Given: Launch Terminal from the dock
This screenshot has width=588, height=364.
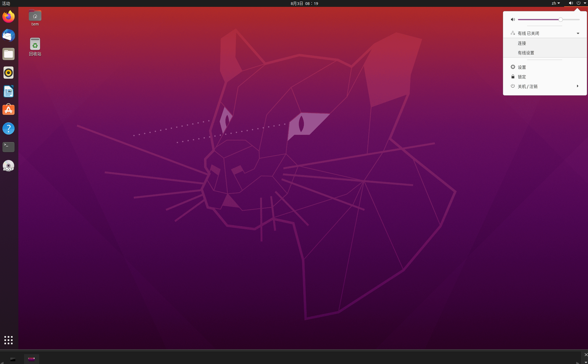Looking at the screenshot, I should tap(8, 147).
